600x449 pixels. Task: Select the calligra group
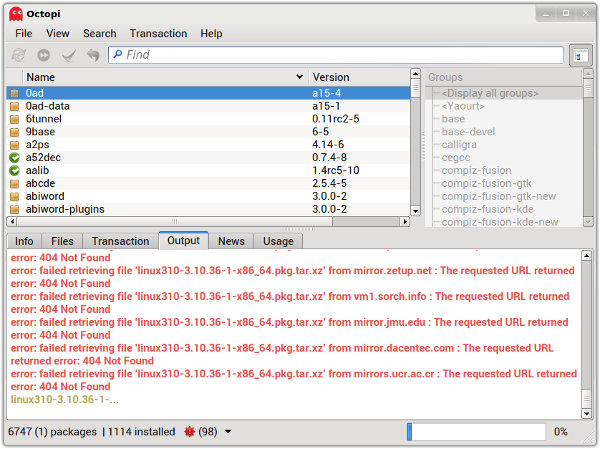coord(459,145)
